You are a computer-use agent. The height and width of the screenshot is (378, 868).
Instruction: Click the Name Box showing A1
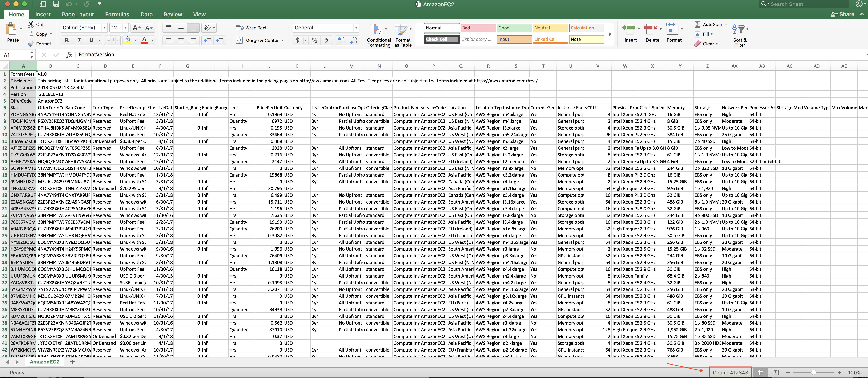coord(16,55)
